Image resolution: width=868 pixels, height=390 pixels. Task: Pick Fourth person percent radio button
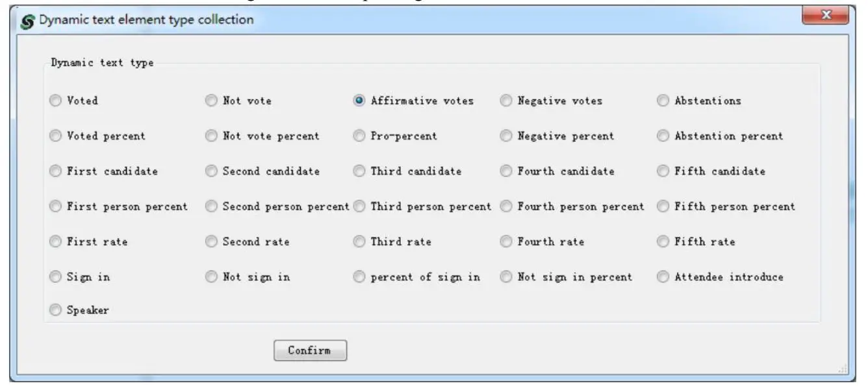506,206
